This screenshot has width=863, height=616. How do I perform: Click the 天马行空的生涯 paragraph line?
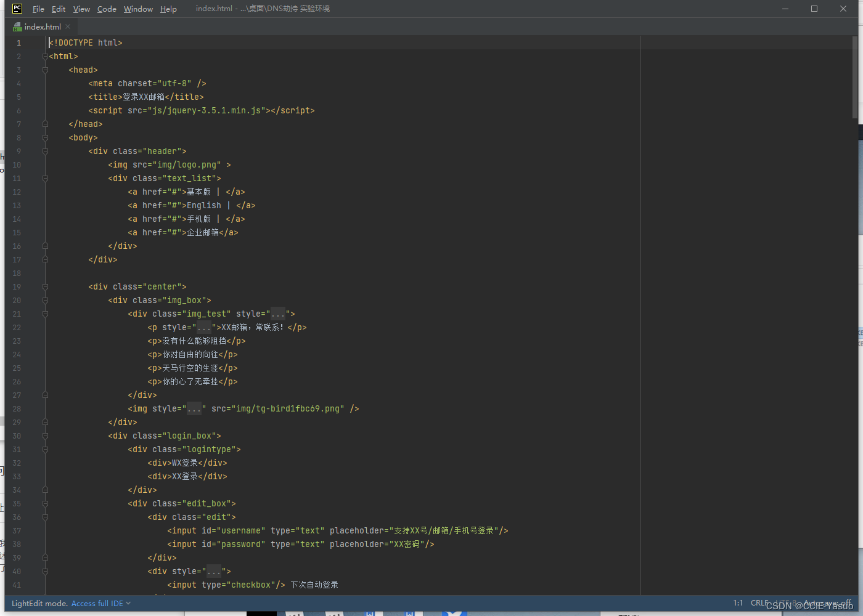tap(192, 368)
